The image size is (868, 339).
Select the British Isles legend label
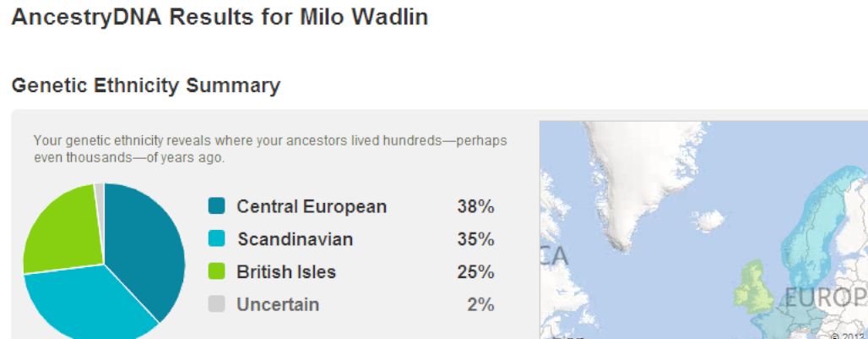coord(286,272)
